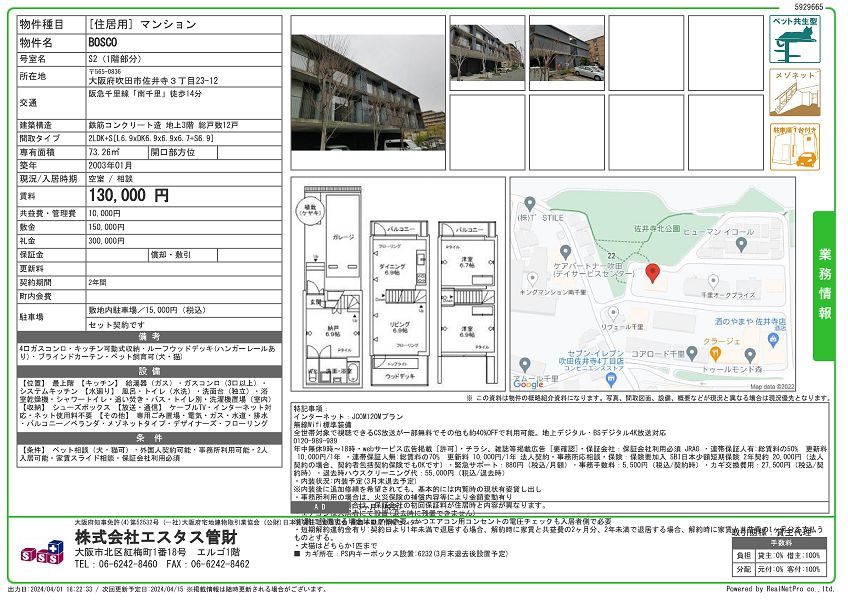The height and width of the screenshot is (602, 848).
Task: Click the document number 5929665
Action: coord(809,7)
